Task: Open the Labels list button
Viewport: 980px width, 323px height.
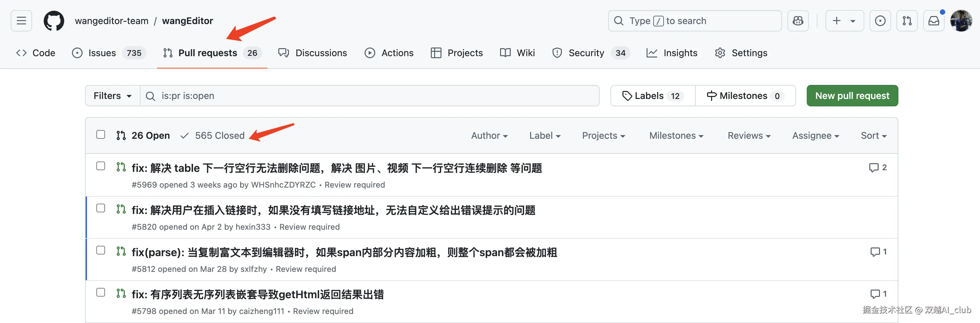Action: pyautogui.click(x=653, y=96)
